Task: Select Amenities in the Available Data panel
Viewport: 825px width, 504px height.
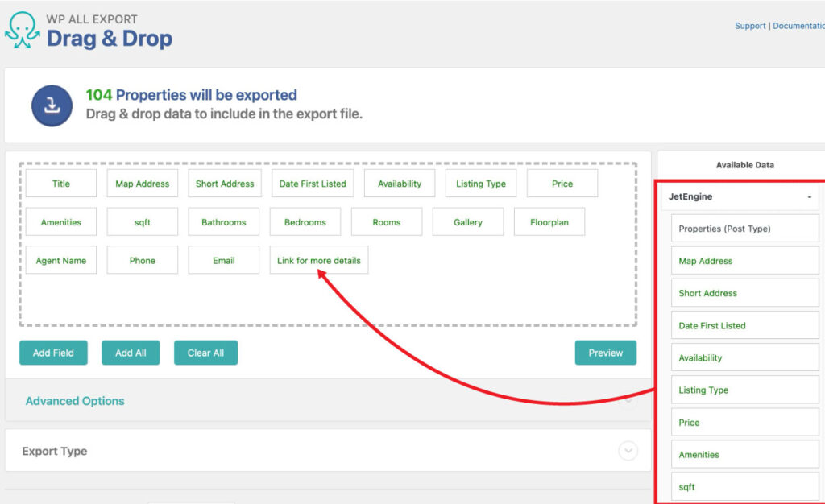Action: tap(744, 454)
